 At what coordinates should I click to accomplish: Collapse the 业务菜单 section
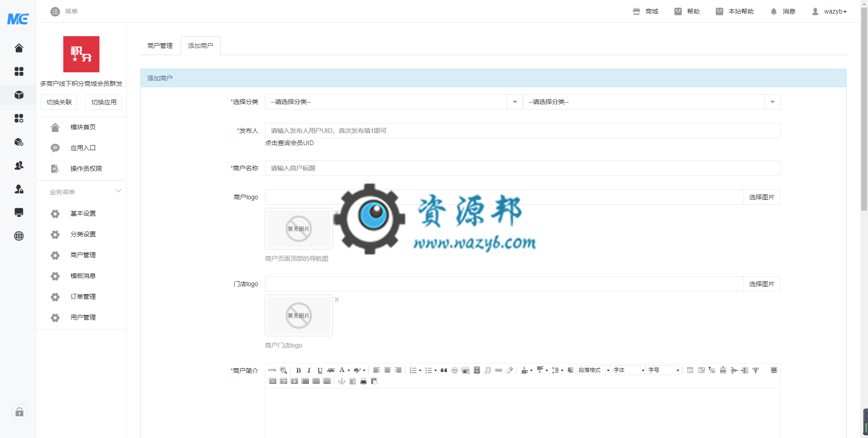coord(118,191)
